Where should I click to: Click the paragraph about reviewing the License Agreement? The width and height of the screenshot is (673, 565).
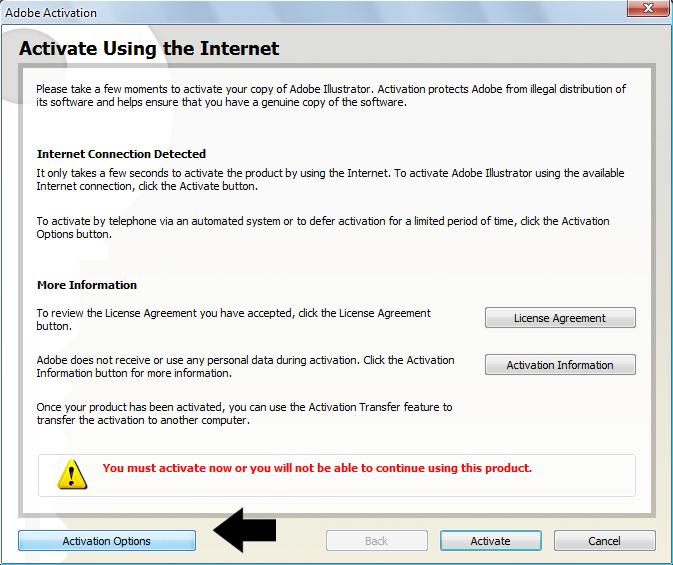pos(234,319)
